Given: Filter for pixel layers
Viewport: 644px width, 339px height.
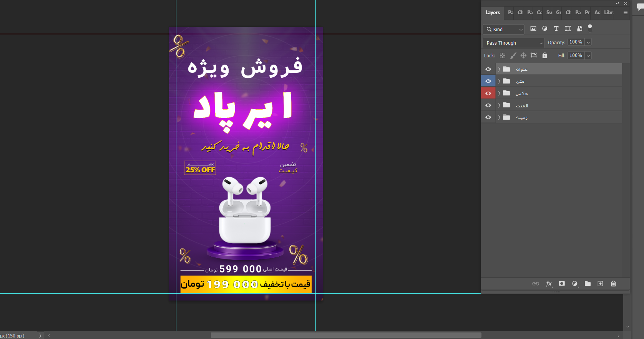Looking at the screenshot, I should [533, 28].
